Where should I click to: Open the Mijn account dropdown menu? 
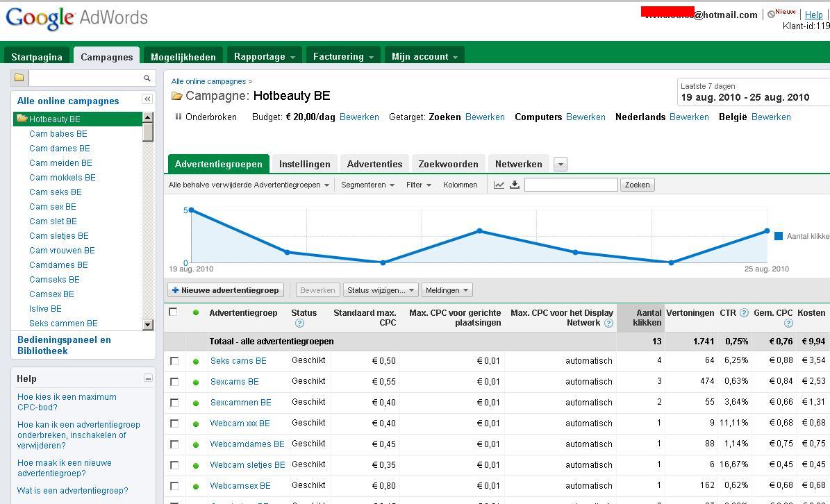(424, 56)
